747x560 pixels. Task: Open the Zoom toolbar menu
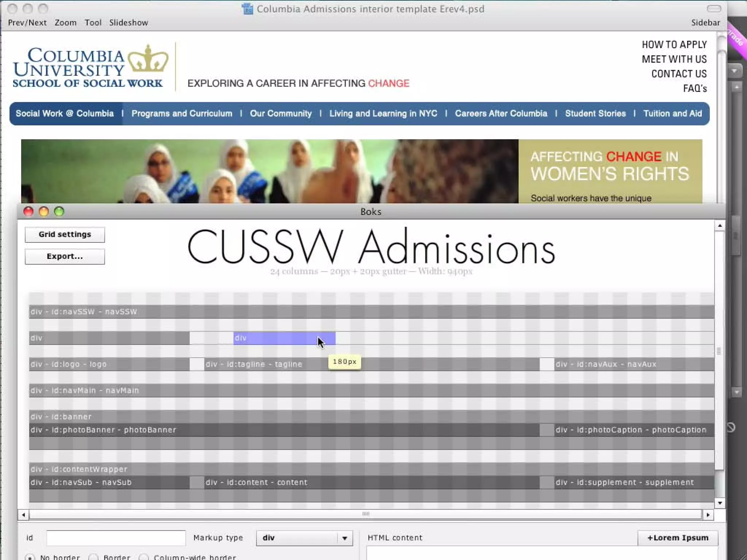click(65, 23)
